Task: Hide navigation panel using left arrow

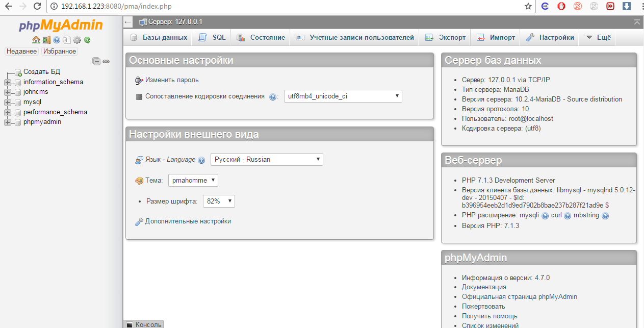Action: pos(128,22)
